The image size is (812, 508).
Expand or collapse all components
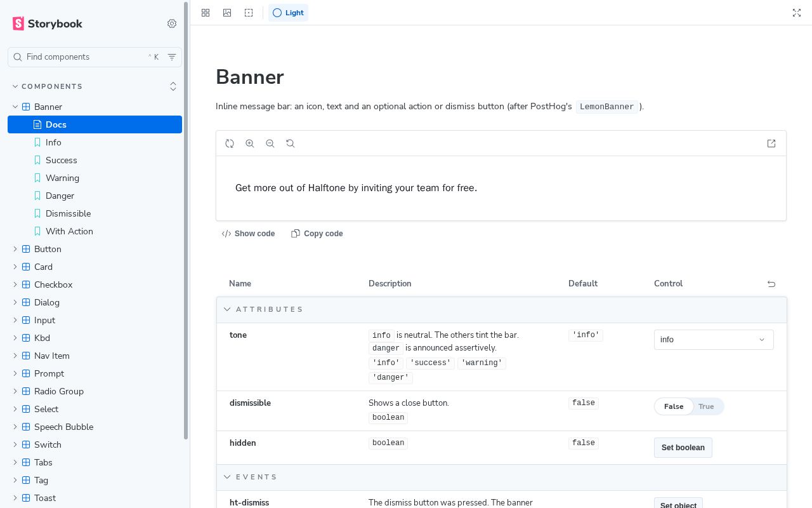173,86
